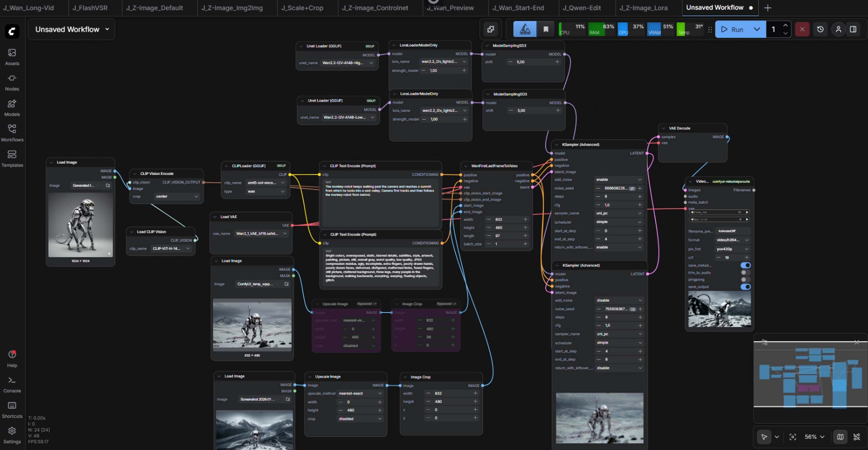This screenshot has height=450, width=868.
Task: Open the 56% zoom level dropdown
Action: (814, 437)
